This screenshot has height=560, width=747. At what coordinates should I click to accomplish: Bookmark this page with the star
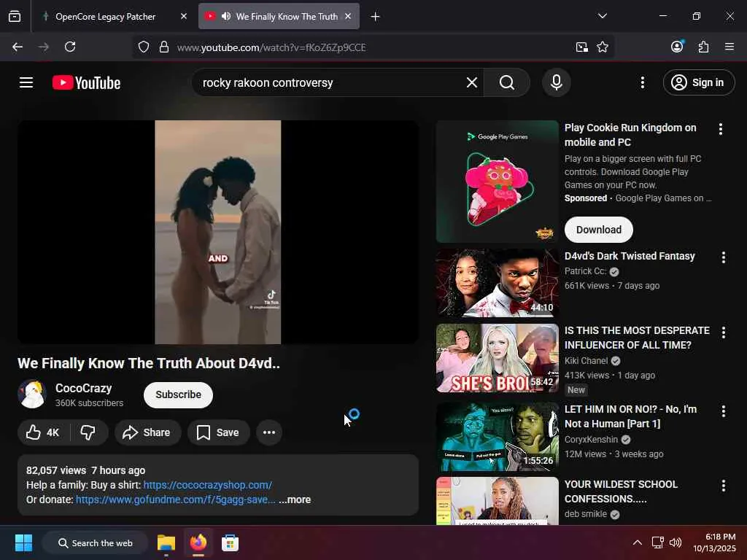[602, 47]
